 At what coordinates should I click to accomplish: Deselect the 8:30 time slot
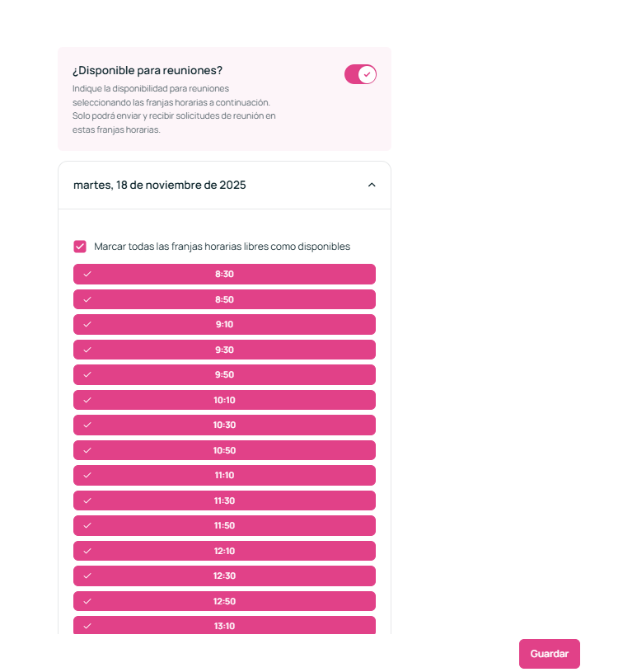pos(224,275)
